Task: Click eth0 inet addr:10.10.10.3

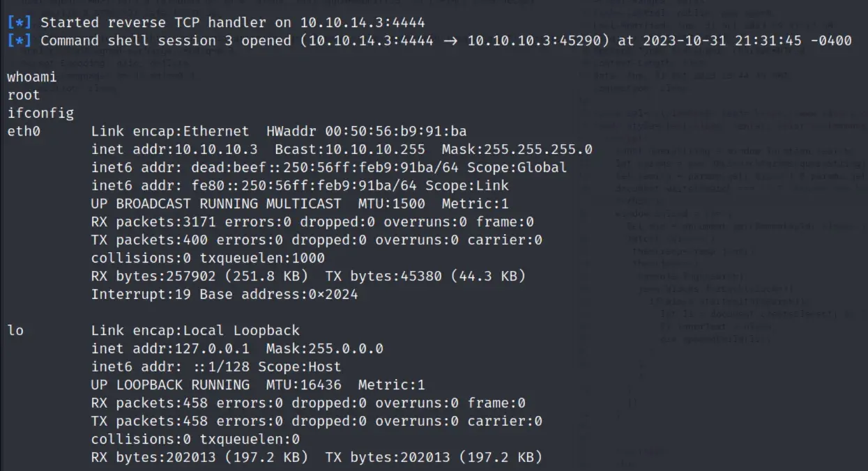Action: click(x=174, y=149)
